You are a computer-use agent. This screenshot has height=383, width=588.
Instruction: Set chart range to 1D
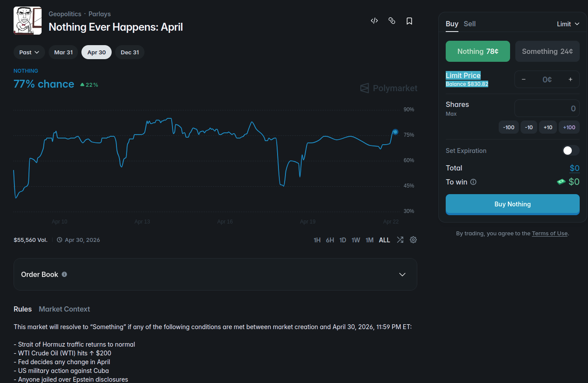point(343,240)
